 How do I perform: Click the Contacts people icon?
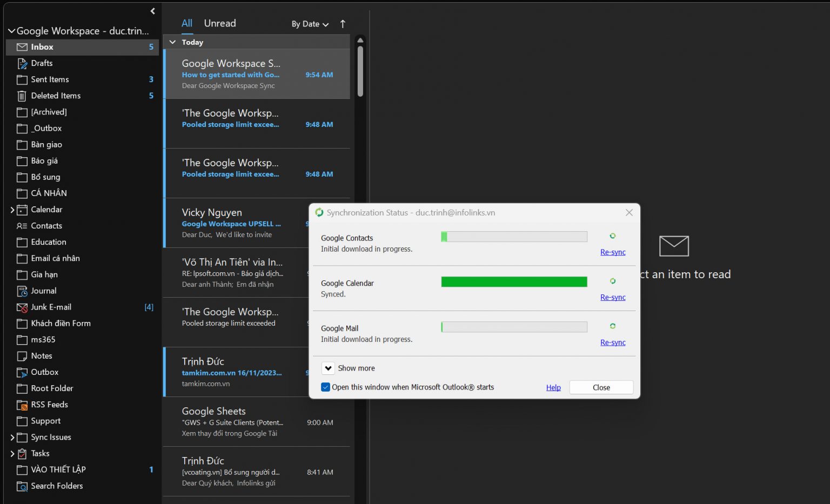pyautogui.click(x=22, y=226)
